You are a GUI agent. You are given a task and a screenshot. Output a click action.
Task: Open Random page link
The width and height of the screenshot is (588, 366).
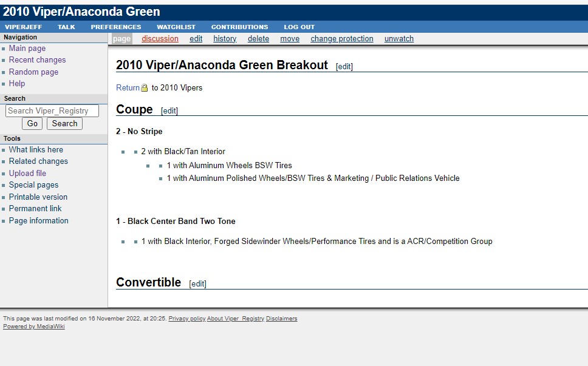coord(34,72)
